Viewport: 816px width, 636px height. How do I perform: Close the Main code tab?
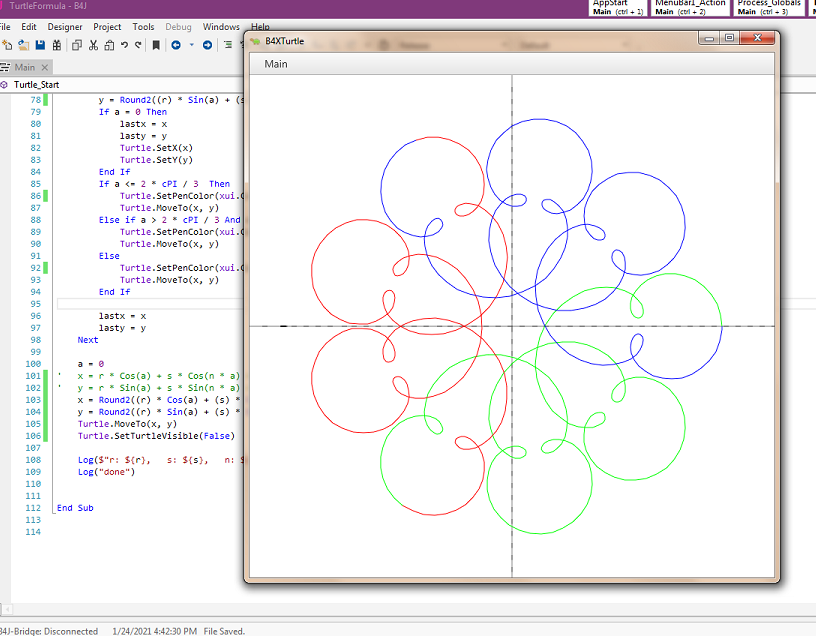click(x=45, y=67)
